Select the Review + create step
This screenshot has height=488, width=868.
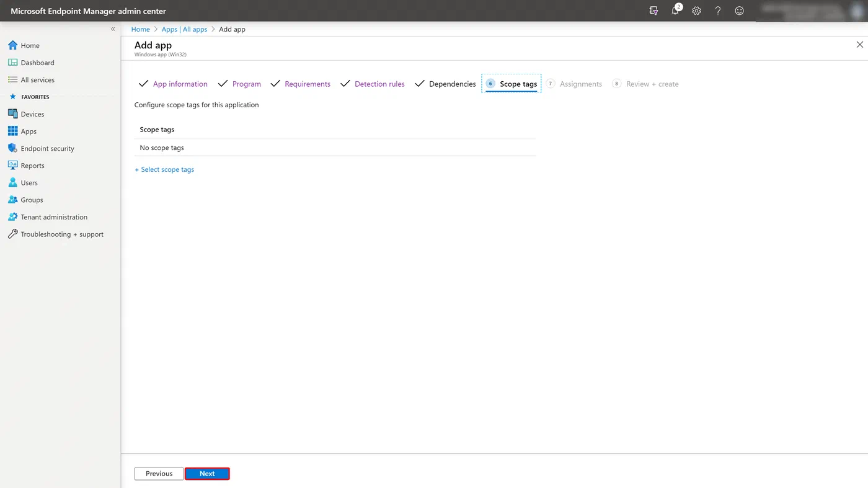(645, 84)
